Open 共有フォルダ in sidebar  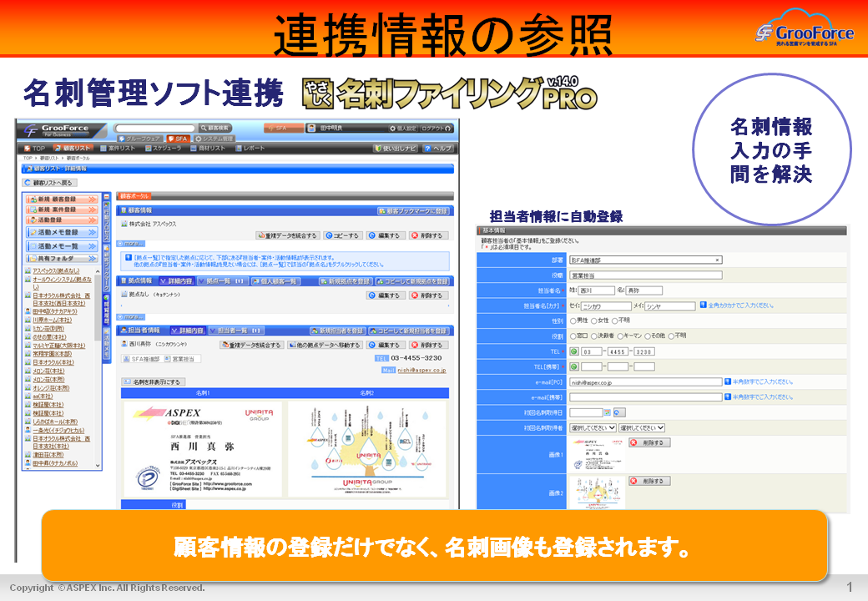tap(62, 259)
